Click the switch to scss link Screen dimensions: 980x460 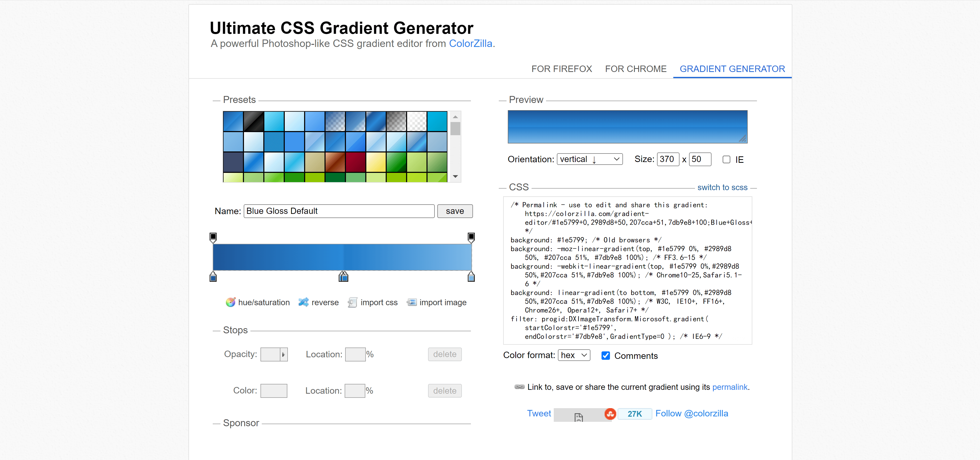point(722,187)
